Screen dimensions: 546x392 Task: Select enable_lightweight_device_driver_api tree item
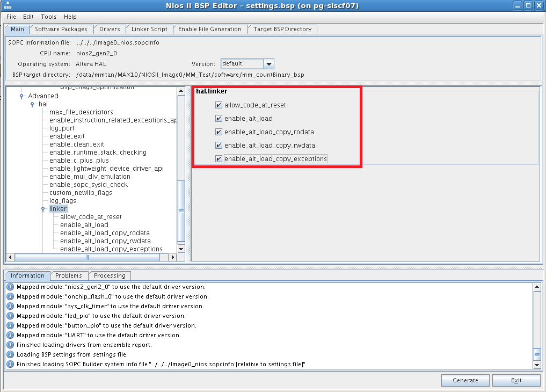106,169
